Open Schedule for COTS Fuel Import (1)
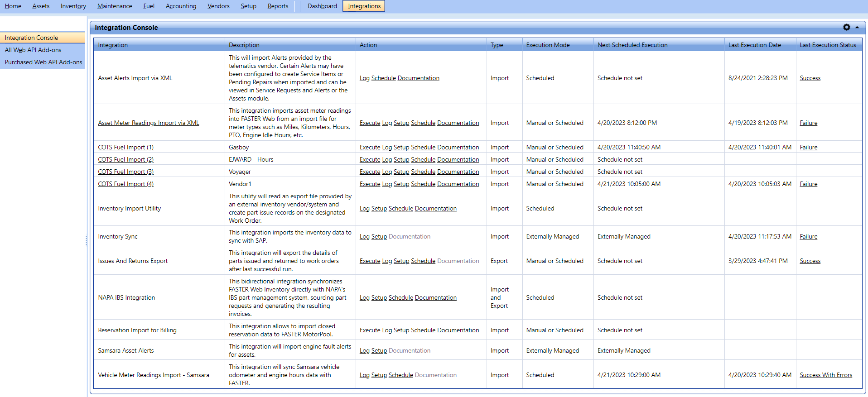Screen dimensions: 868x397 click(423, 147)
